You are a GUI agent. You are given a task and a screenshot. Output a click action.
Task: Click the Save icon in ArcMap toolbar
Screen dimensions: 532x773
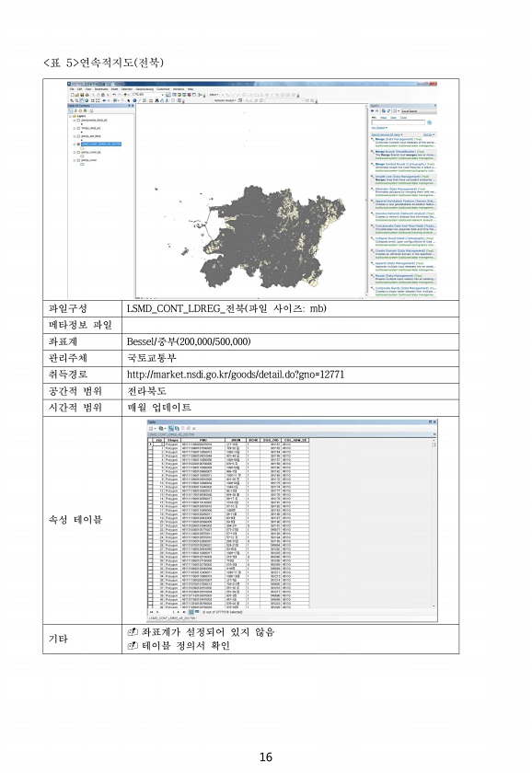pyautogui.click(x=82, y=95)
